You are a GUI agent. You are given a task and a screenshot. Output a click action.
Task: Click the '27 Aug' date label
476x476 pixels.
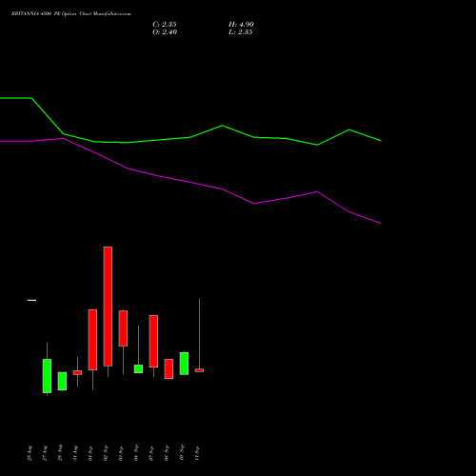pyautogui.click(x=45, y=453)
